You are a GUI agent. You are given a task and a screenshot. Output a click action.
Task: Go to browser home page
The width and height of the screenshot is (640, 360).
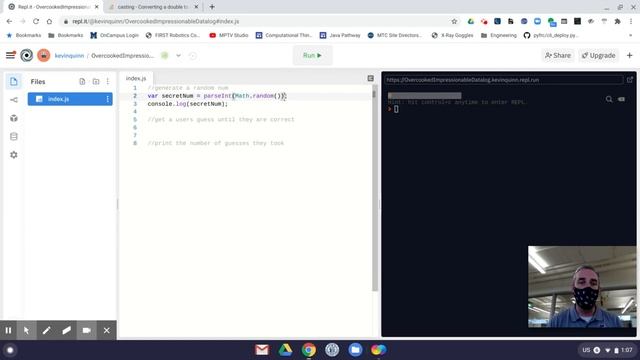pyautogui.click(x=49, y=21)
